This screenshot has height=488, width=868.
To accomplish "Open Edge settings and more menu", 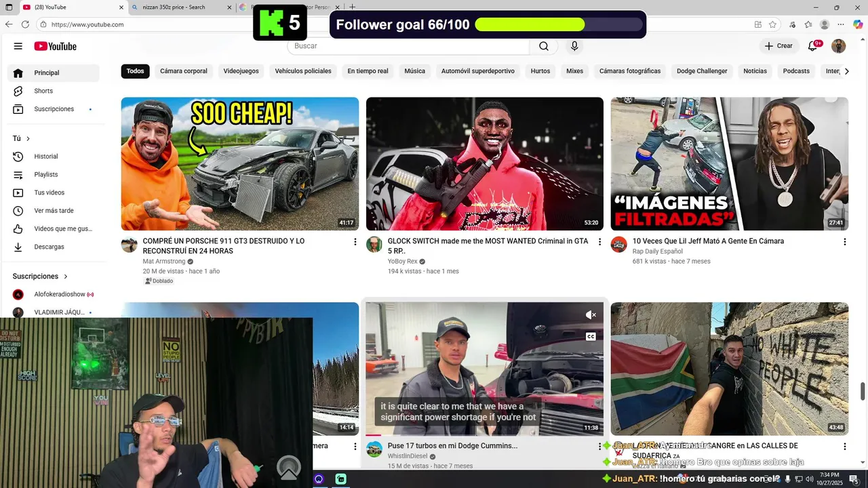I will point(841,24).
